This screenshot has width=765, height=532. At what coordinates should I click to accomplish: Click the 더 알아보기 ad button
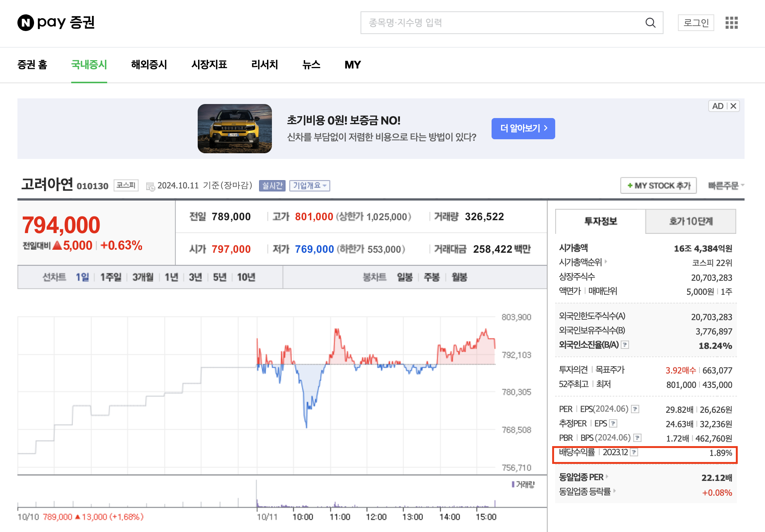(x=523, y=129)
